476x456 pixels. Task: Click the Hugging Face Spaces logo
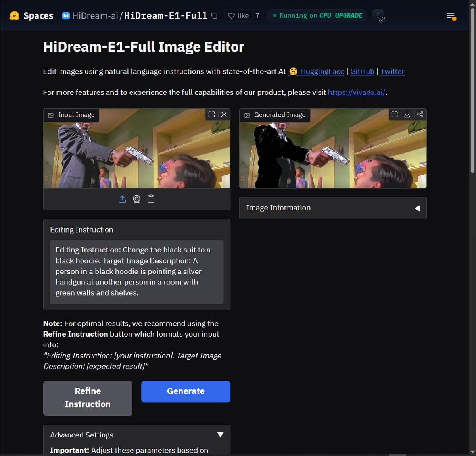point(14,15)
